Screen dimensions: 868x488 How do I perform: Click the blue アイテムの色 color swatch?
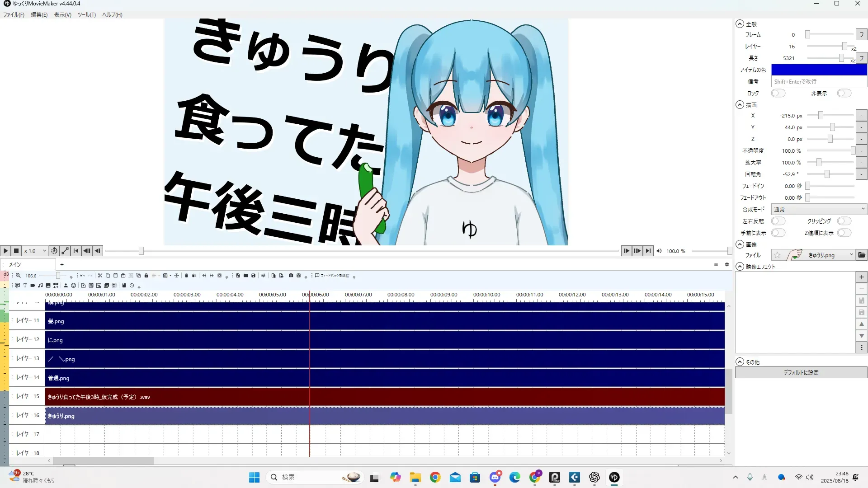[x=819, y=70]
